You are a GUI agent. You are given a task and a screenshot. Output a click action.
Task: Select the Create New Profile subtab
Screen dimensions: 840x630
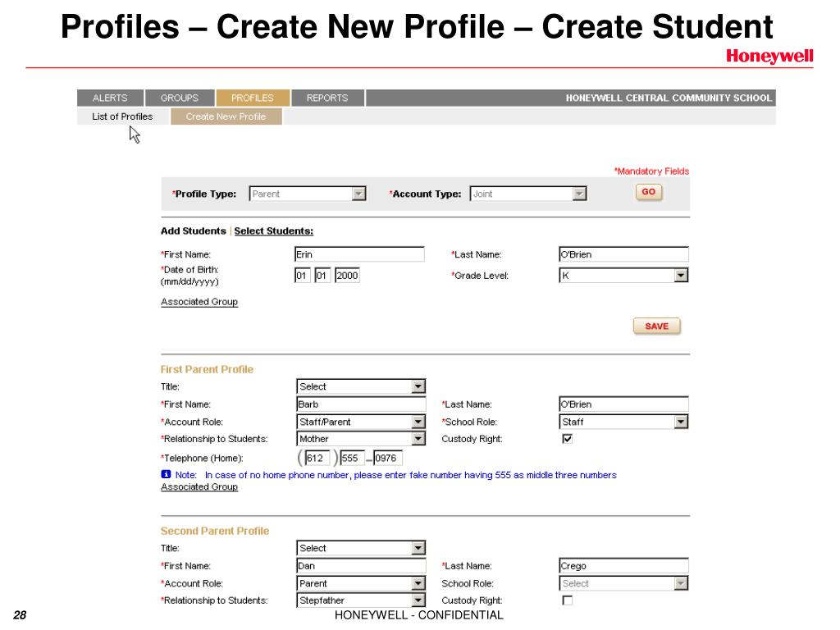[x=226, y=116]
